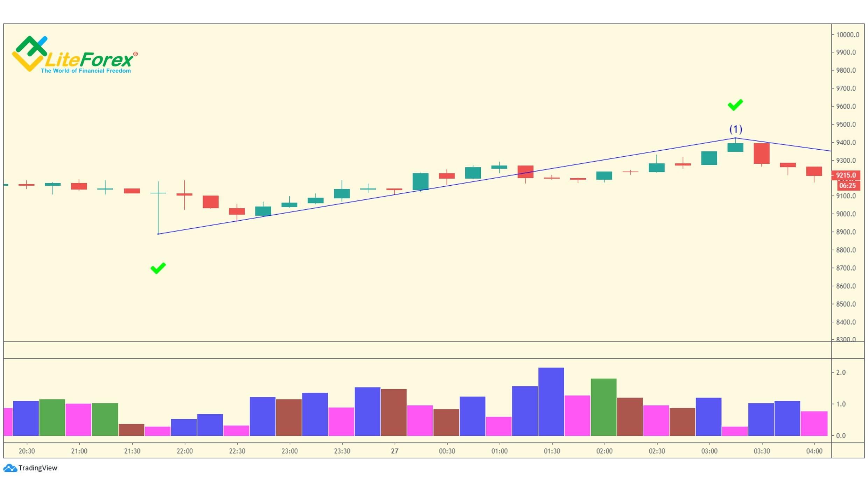This screenshot has height=478, width=868.
Task: Select the bold 27 date label on time axis
Action: tap(394, 451)
